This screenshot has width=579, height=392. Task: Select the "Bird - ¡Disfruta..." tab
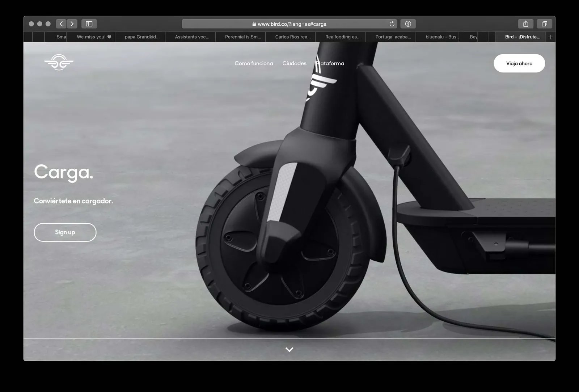pos(521,37)
